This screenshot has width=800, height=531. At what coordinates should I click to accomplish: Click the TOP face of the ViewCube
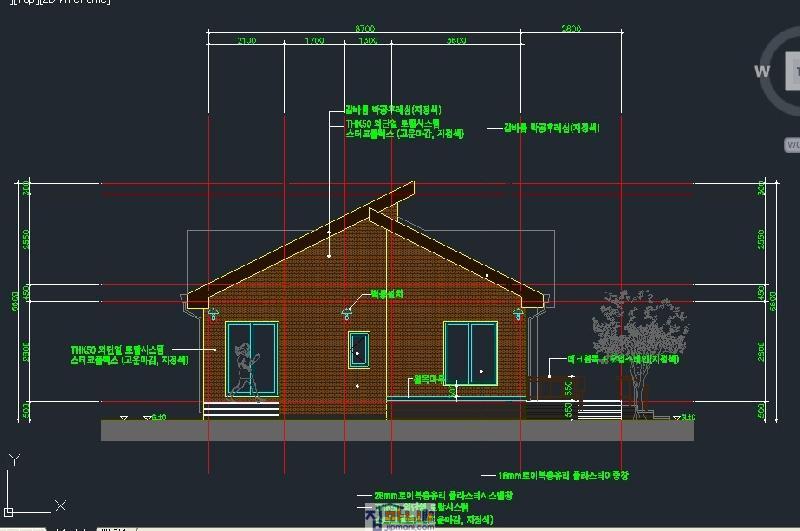794,70
